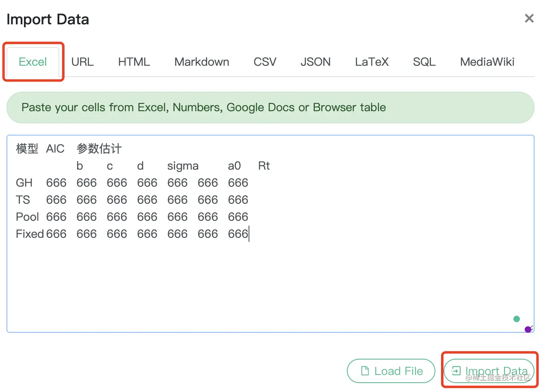
Task: Click the cursor position after the last 666 value
Action: pyautogui.click(x=249, y=234)
